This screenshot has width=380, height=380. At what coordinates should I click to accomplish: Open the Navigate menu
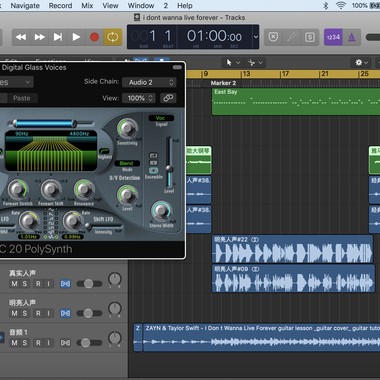coord(25,6)
